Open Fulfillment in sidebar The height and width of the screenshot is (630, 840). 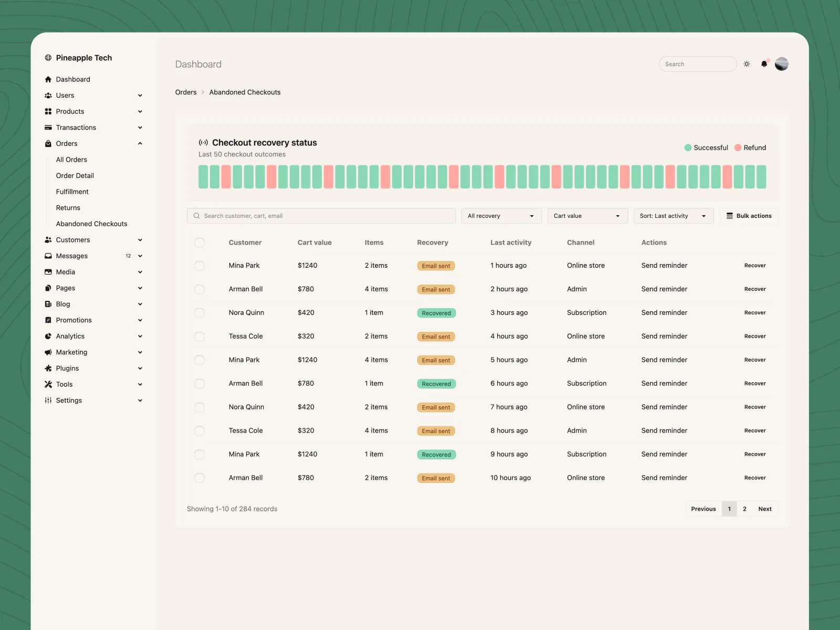72,192
